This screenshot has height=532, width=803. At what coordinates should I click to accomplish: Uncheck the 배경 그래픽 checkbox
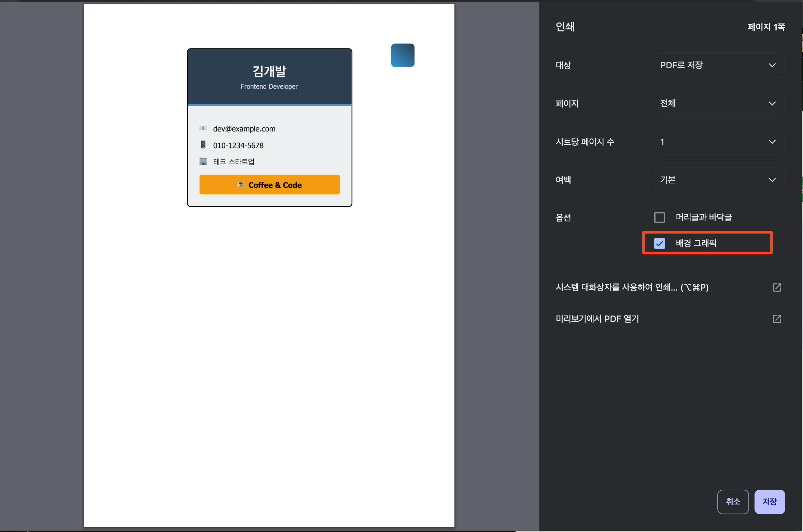(659, 243)
